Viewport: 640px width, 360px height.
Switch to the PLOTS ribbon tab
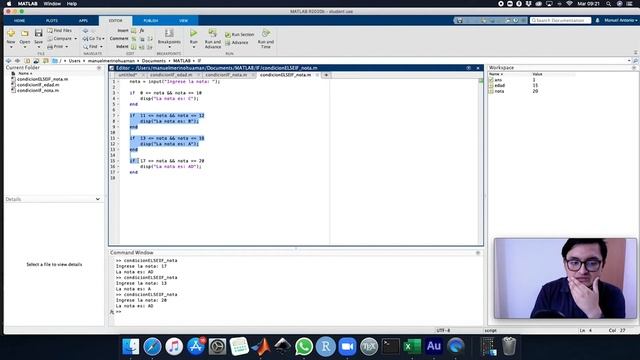[52, 20]
